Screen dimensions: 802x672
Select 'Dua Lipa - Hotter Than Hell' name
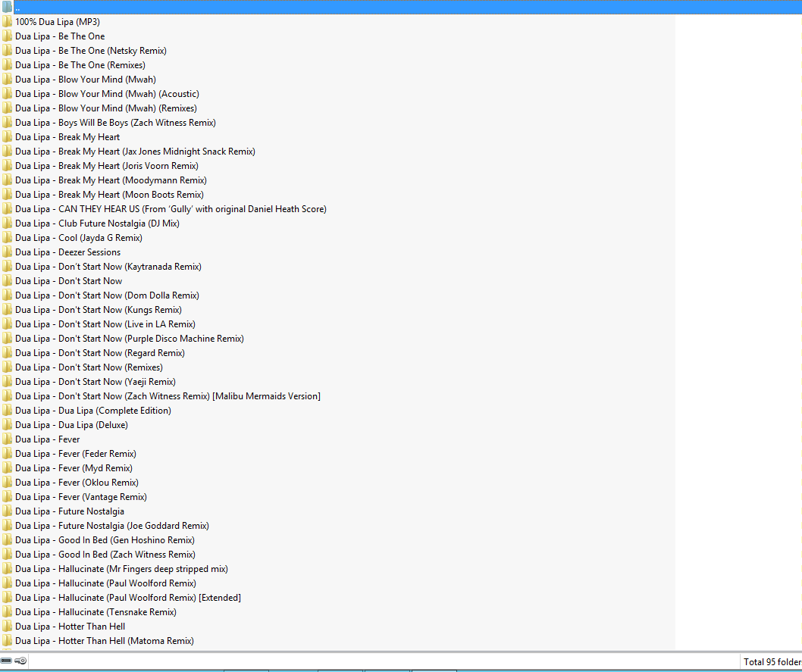point(70,626)
